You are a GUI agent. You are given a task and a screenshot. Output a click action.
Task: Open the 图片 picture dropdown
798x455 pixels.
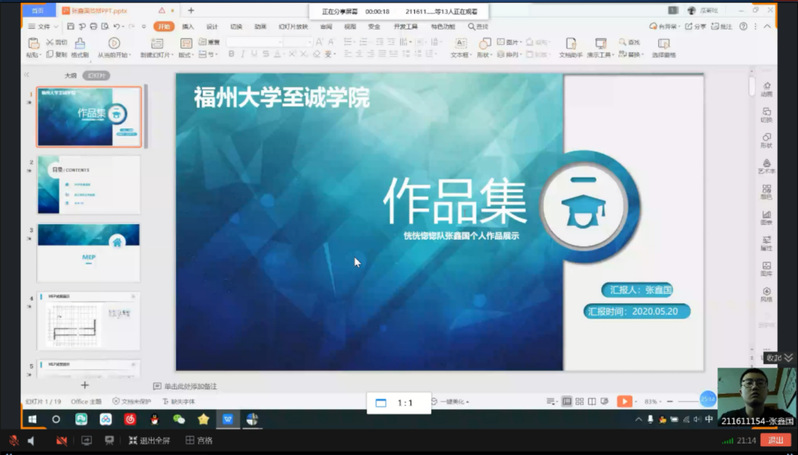click(509, 42)
